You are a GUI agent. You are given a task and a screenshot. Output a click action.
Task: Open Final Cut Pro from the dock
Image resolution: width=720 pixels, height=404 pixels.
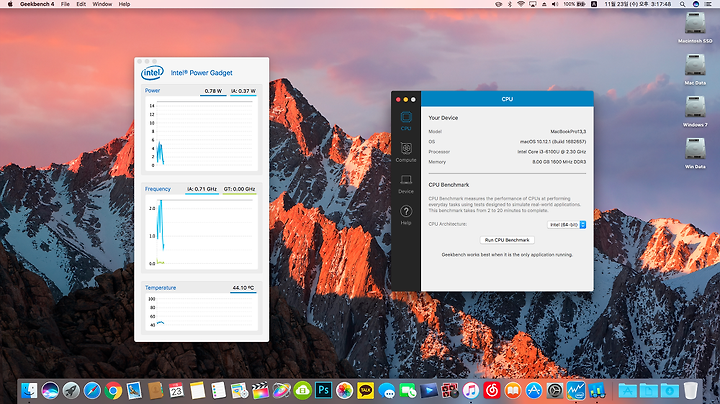click(x=260, y=391)
